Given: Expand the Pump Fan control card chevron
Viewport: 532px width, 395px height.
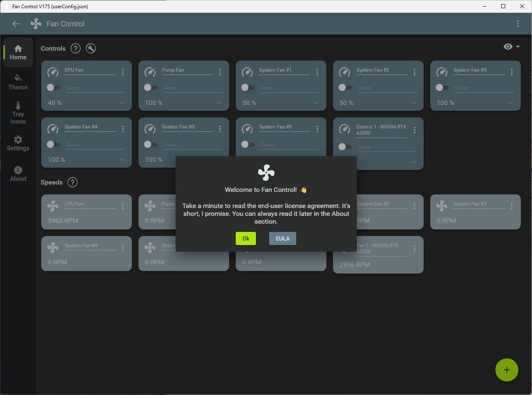Looking at the screenshot, I should tap(219, 103).
